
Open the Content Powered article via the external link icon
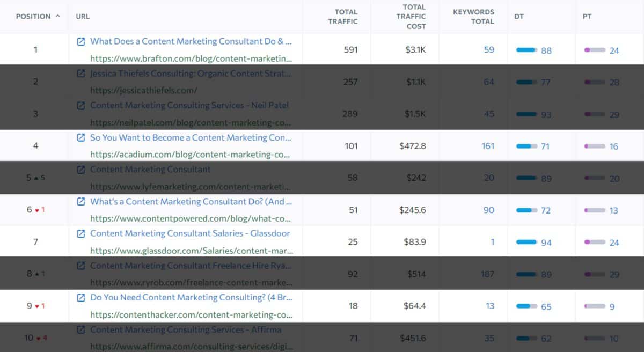(x=80, y=201)
